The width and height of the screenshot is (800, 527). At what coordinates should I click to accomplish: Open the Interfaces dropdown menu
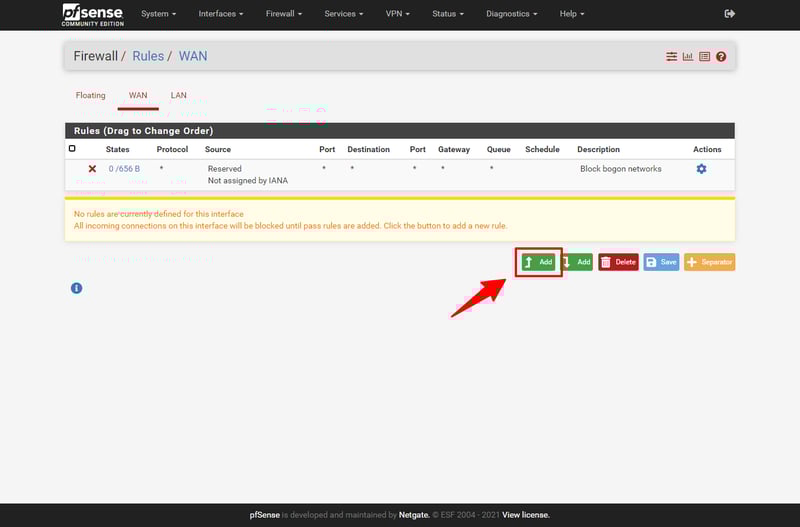pyautogui.click(x=221, y=14)
